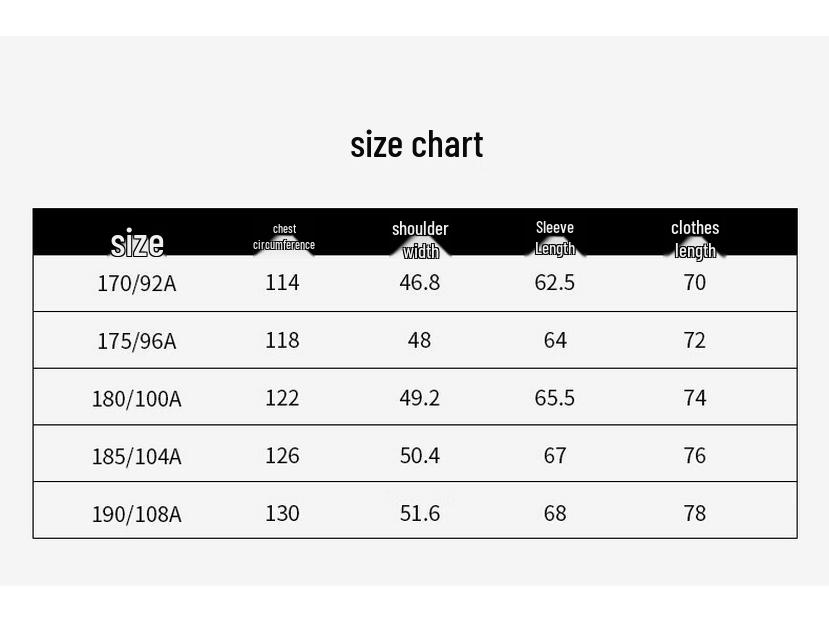Click the "chest circumference" column header
Image resolution: width=829 pixels, height=622 pixels.
[x=284, y=237]
